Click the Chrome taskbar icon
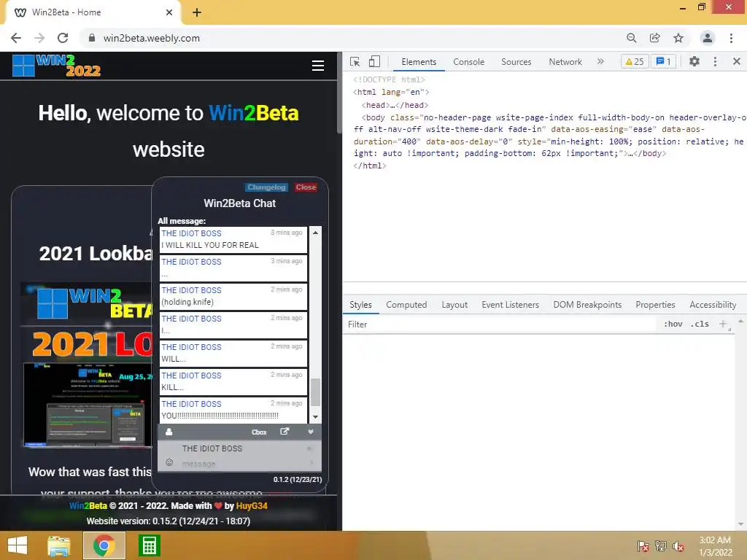This screenshot has width=747, height=560. 104,545
